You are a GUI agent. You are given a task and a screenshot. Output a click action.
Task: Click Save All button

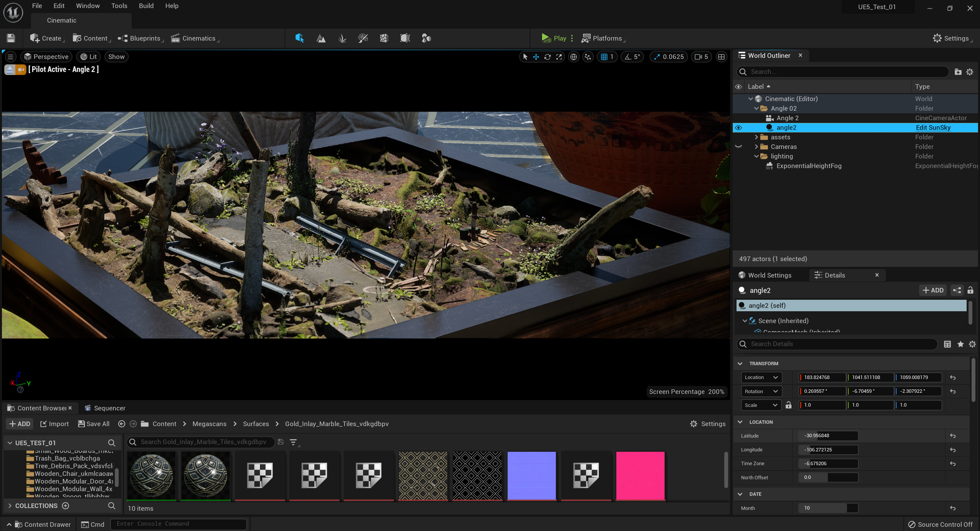coord(94,423)
